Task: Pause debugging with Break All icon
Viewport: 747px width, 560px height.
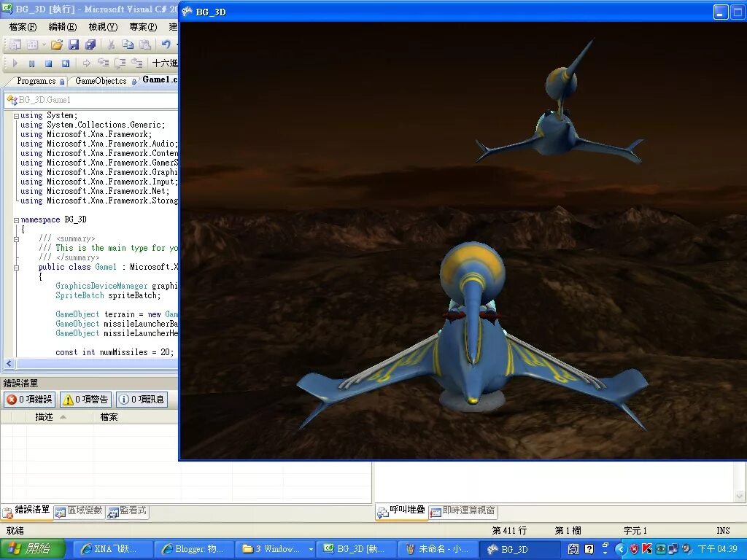Action: coord(31,63)
